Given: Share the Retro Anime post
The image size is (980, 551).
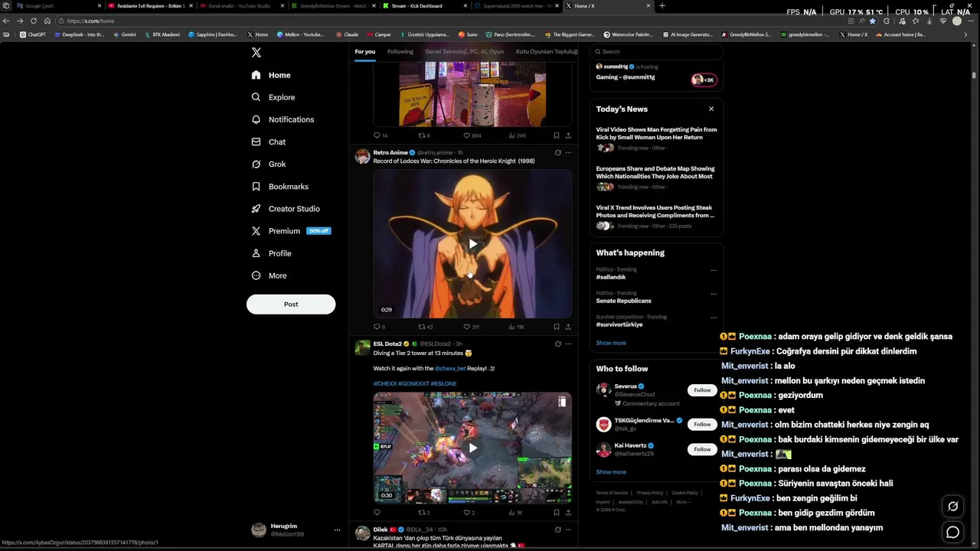Looking at the screenshot, I should (x=568, y=327).
